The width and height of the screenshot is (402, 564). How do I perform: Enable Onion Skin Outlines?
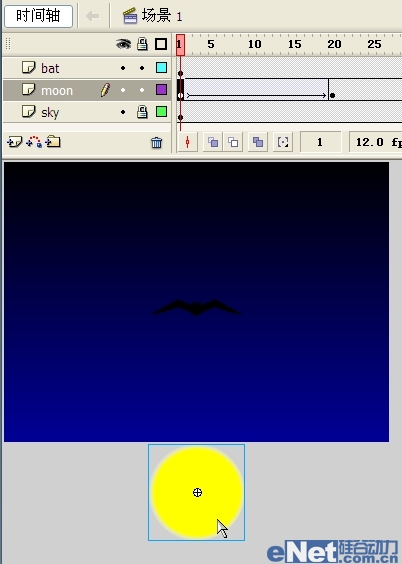click(x=233, y=142)
